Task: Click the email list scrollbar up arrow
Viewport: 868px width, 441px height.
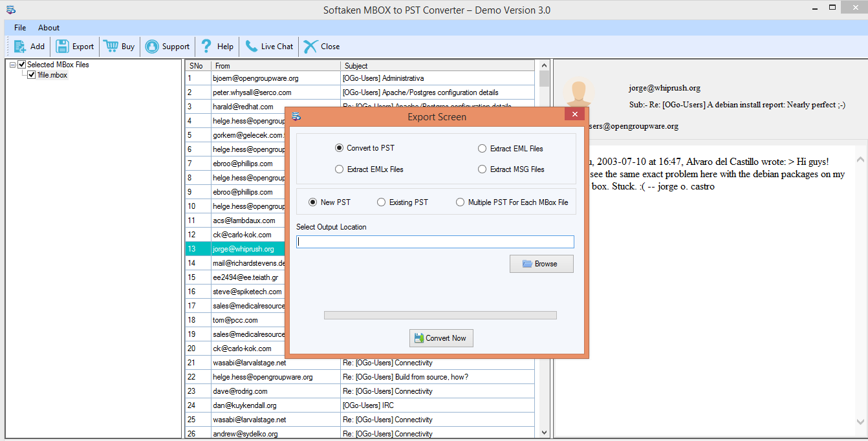Action: (544, 65)
